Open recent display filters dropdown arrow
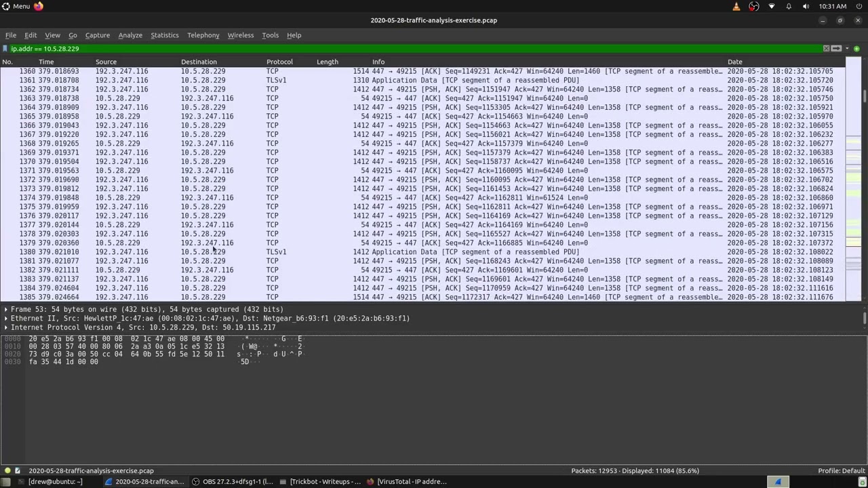This screenshot has width=868, height=488. [846, 49]
